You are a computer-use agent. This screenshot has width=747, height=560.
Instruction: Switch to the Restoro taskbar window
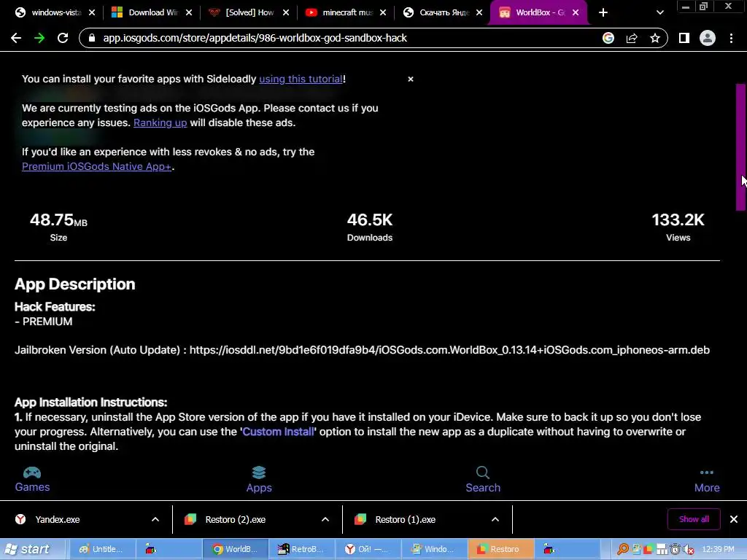click(500, 550)
